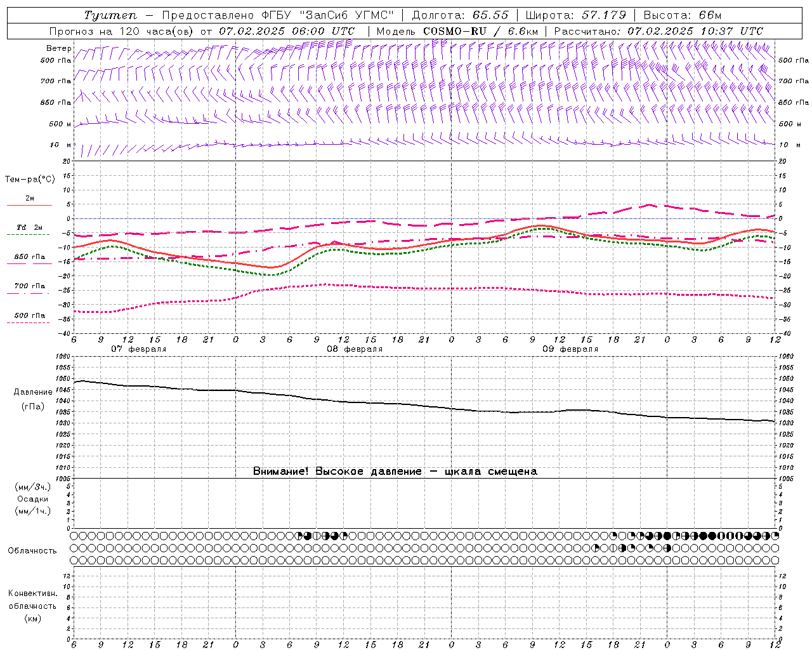This screenshot has width=812, height=650.
Task: Click the Рассчитано: 07.02.2025 10:37 UTC timestamp
Action: point(658,31)
